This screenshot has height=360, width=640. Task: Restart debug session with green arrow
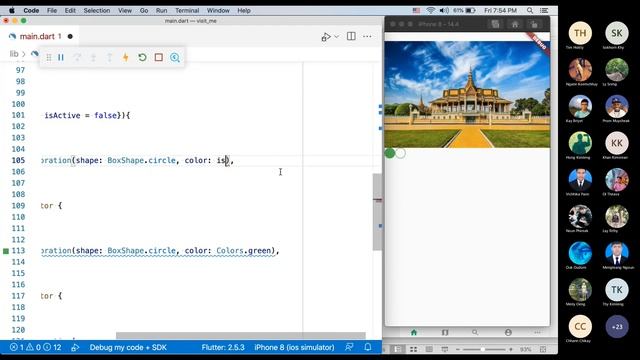[142, 58]
